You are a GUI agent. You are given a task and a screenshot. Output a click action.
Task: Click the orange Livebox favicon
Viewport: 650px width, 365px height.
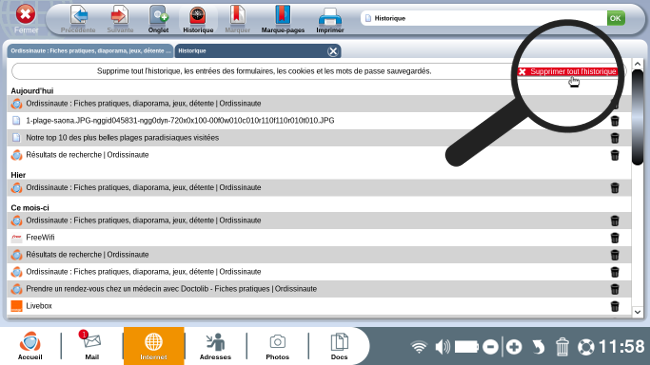point(17,306)
